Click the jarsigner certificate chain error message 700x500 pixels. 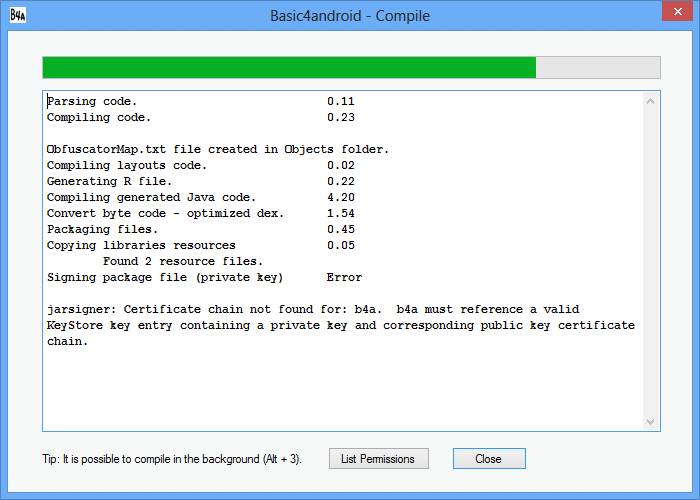coord(341,325)
